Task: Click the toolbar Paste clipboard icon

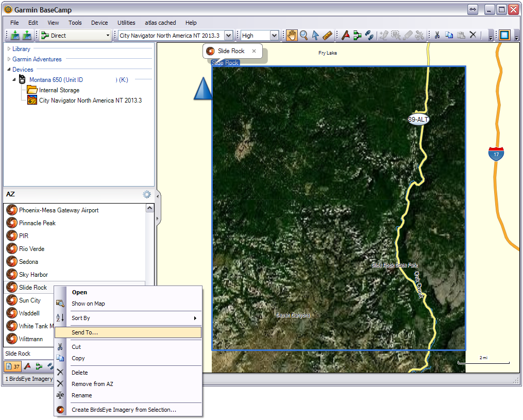Action: [x=461, y=35]
